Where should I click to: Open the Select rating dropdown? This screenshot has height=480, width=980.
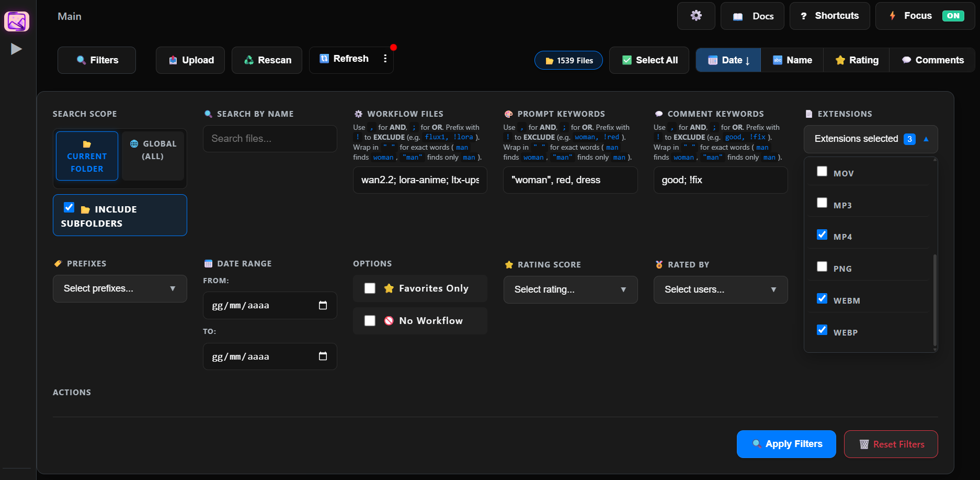pos(571,289)
